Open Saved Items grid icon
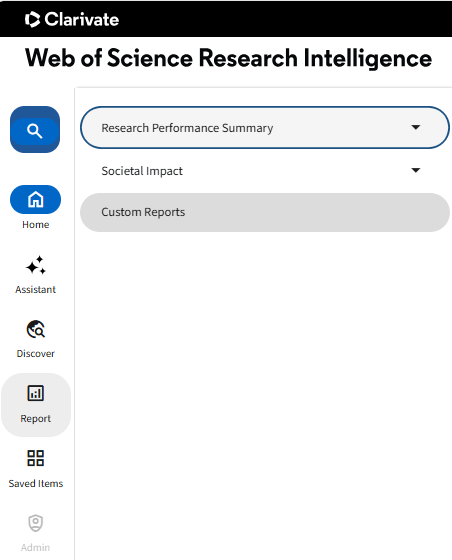This screenshot has height=560, width=452. 36,458
